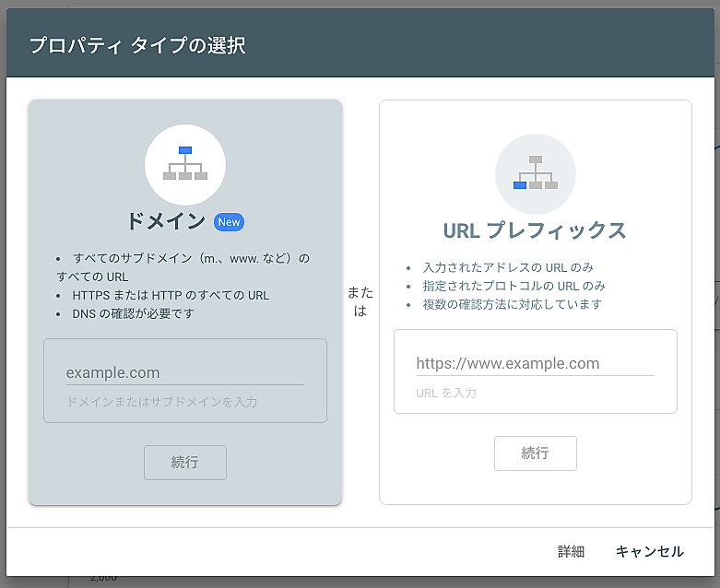The height and width of the screenshot is (588, 720).
Task: Click the 指定されたプロトコルの URL のみ bullet
Action: click(x=513, y=286)
